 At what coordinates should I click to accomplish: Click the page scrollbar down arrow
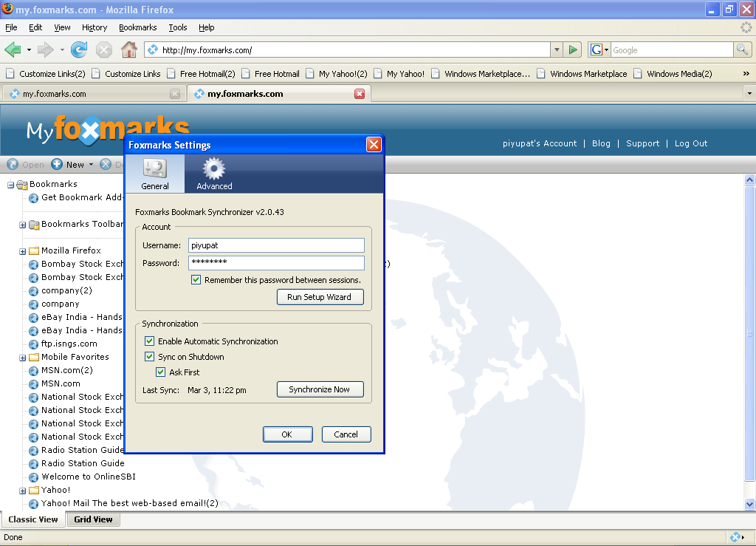click(749, 504)
